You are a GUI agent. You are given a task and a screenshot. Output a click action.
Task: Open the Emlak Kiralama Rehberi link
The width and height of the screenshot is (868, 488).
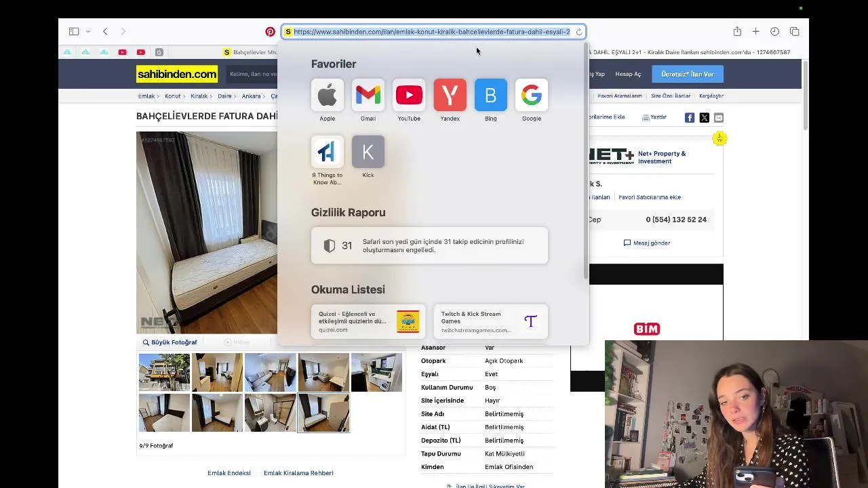298,473
